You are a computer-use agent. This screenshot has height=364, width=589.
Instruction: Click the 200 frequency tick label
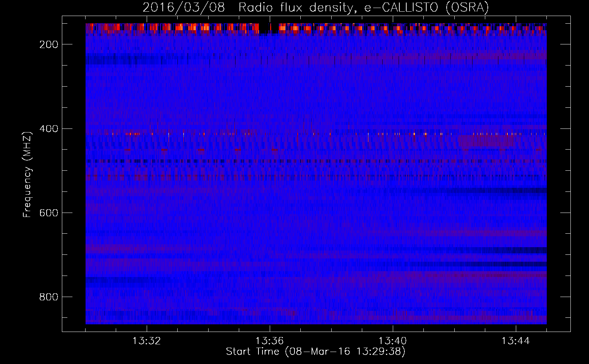(49, 44)
